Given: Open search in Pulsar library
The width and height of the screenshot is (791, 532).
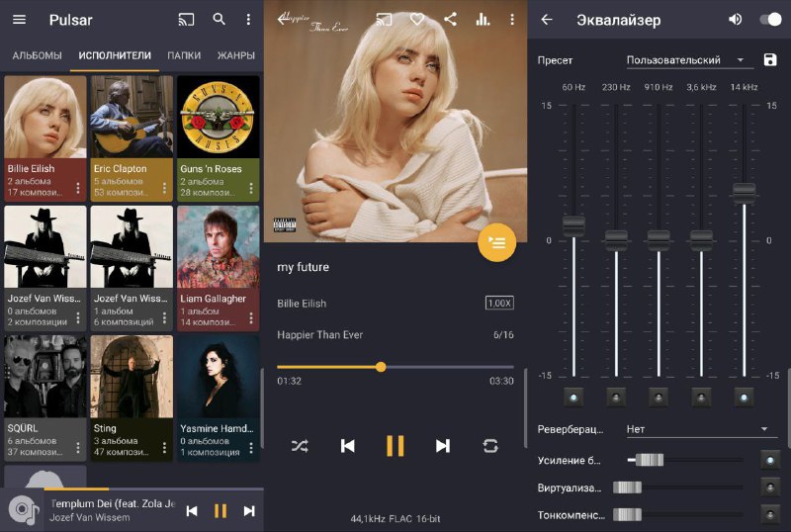Looking at the screenshot, I should coord(219,19).
